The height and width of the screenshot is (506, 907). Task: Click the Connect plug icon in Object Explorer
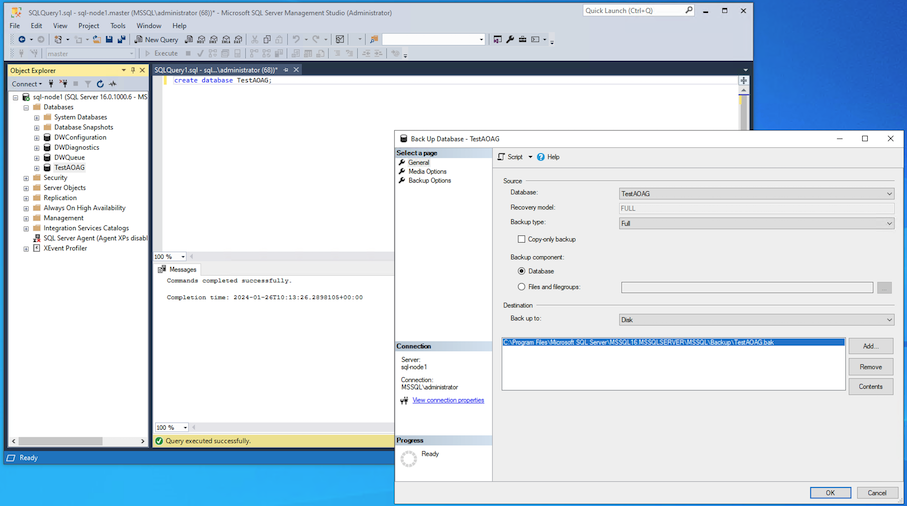51,84
